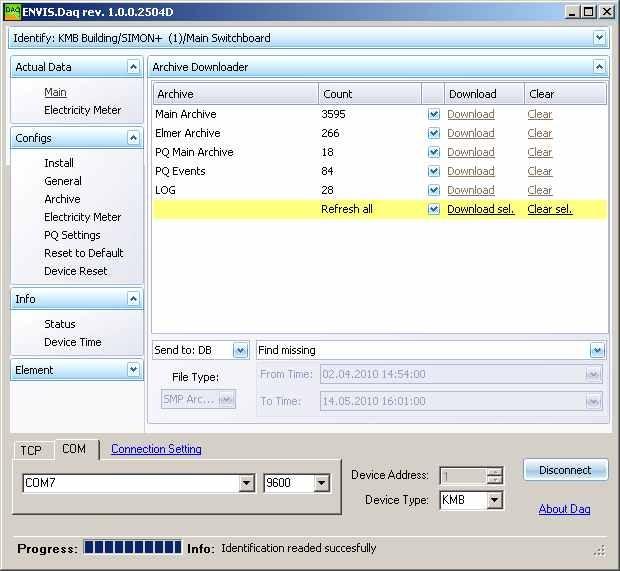Toggle the Main Archive checkbox

click(434, 114)
